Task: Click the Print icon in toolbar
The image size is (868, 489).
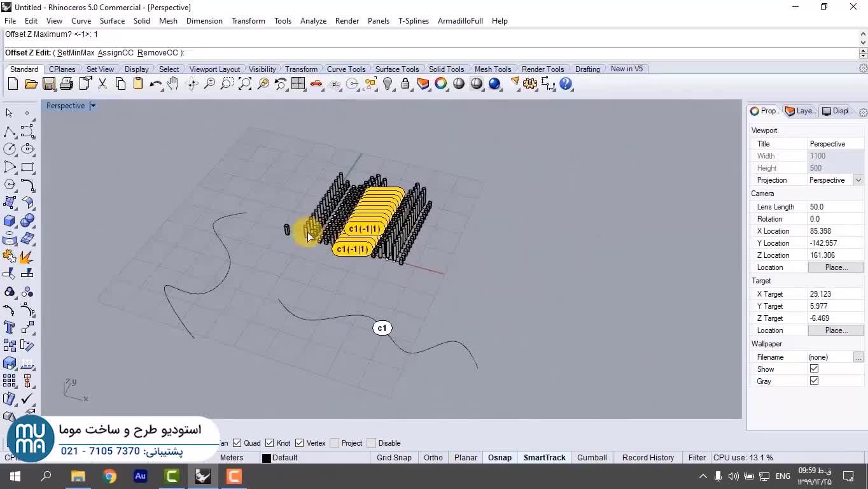Action: (66, 83)
